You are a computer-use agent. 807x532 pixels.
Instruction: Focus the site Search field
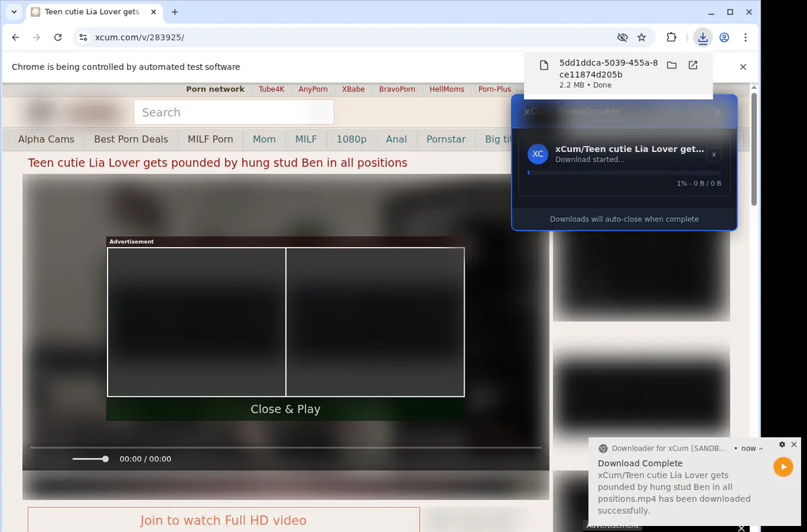pyautogui.click(x=234, y=112)
